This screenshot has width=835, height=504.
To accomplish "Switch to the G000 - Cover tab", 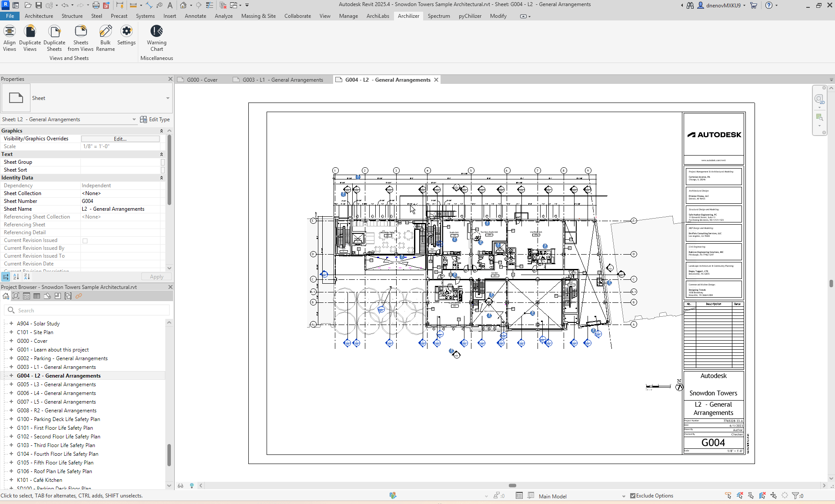I will tap(202, 80).
